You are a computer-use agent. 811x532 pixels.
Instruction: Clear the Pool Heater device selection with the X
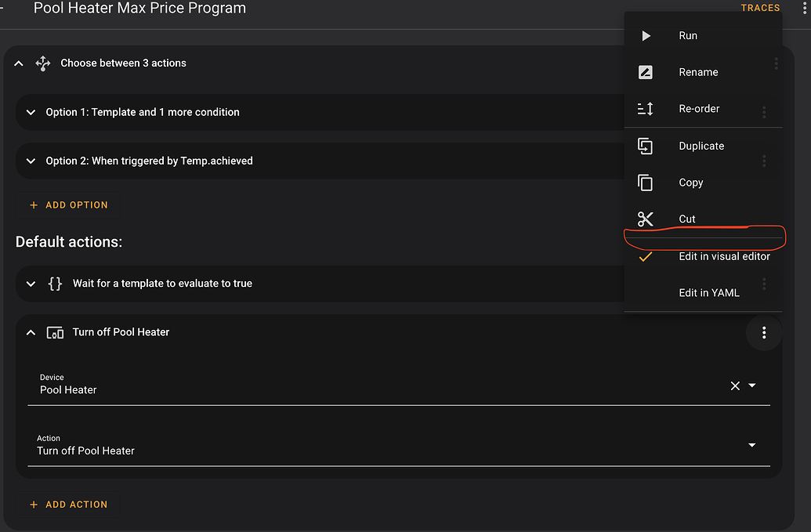pos(735,385)
